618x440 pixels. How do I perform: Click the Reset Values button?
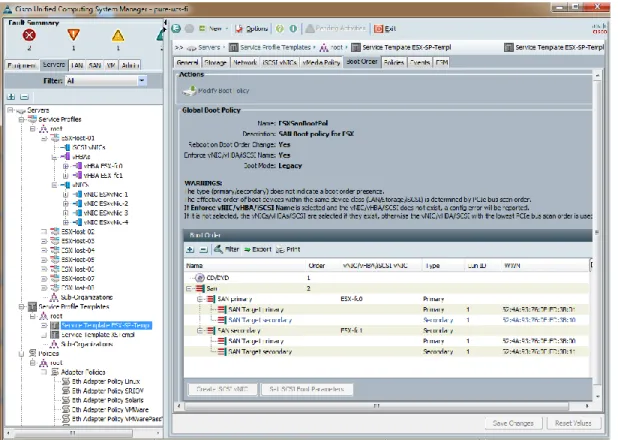point(573,423)
